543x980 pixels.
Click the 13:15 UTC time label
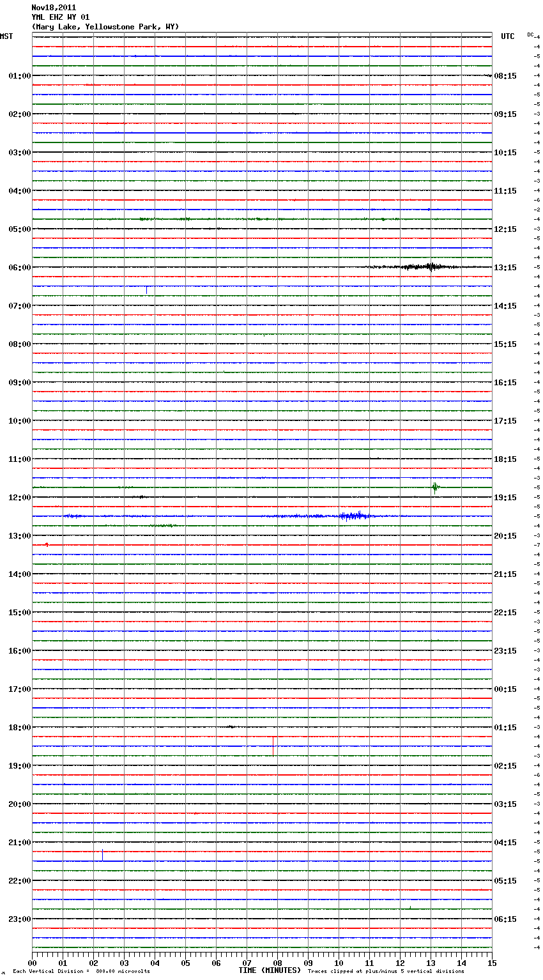pos(505,268)
